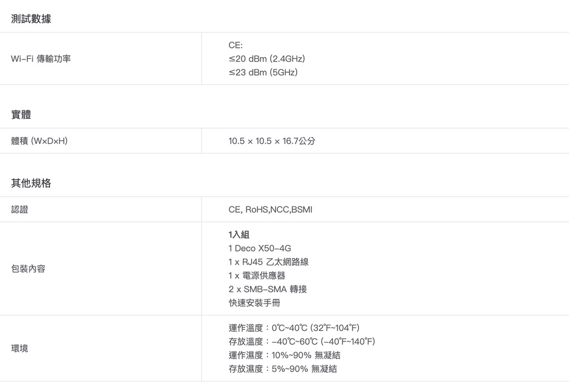Select the 體積 (W×D×H) label

point(39,141)
